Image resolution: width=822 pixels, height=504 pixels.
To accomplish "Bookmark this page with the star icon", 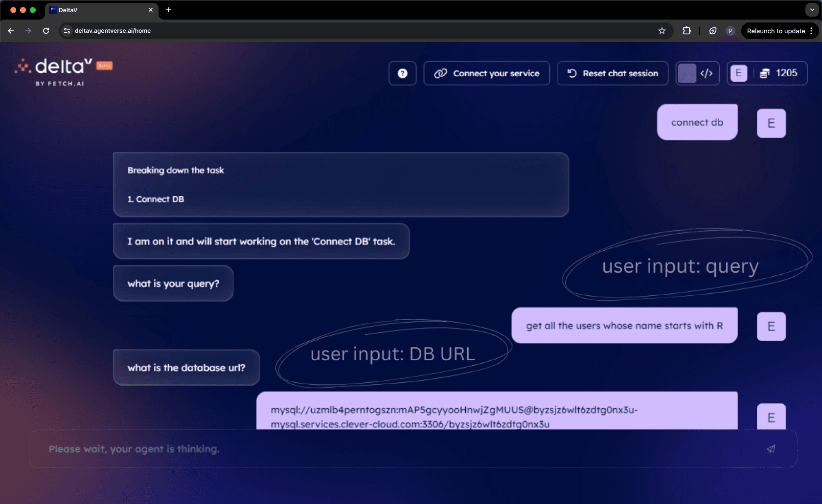I will pyautogui.click(x=662, y=31).
